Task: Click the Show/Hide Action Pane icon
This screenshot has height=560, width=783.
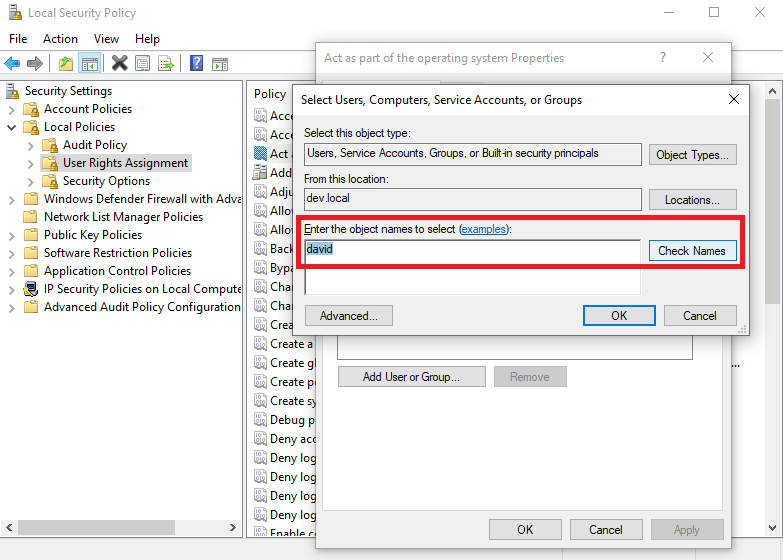Action: tap(220, 64)
